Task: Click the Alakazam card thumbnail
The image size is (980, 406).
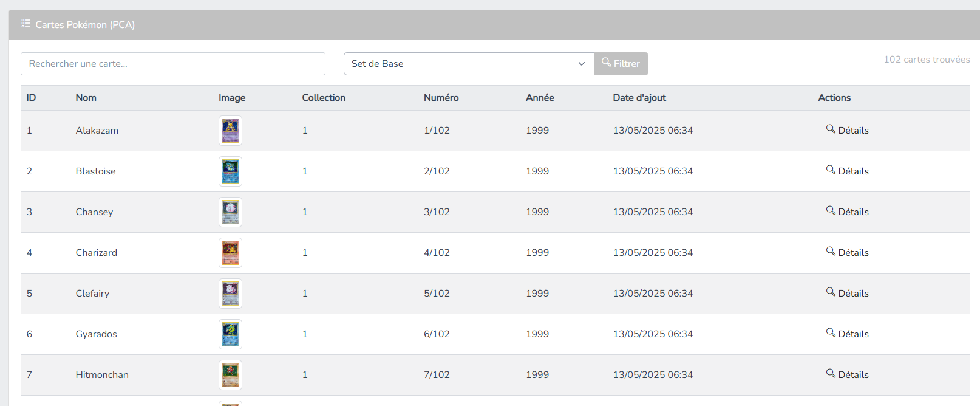Action: [230, 131]
